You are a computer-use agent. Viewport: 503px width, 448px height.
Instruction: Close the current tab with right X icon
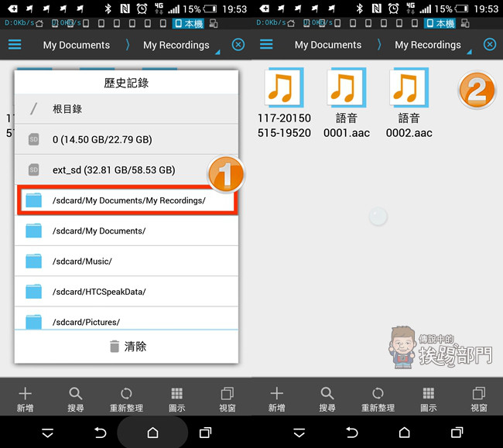(490, 45)
